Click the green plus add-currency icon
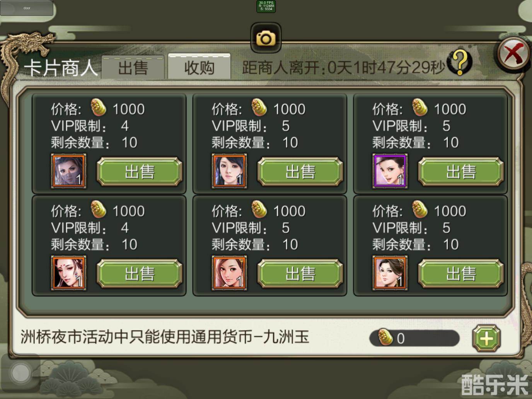Screen dimensions: 532x399 pyautogui.click(x=486, y=339)
